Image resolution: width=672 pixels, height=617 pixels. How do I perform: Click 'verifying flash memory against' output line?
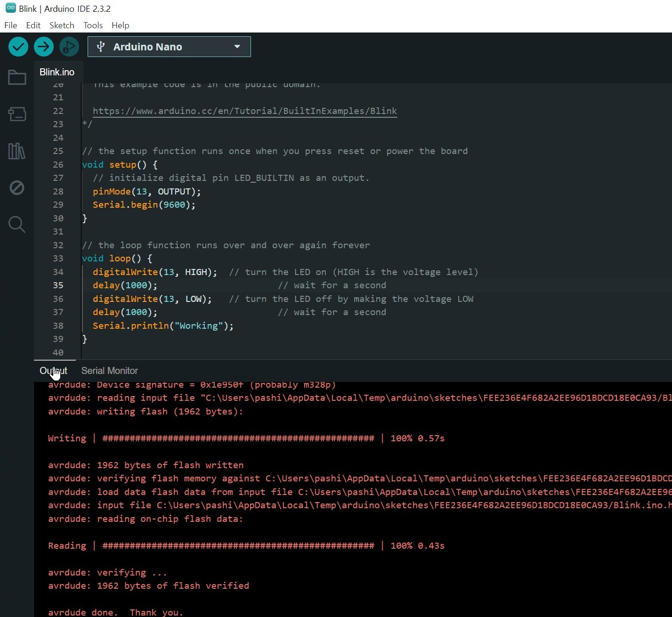click(360, 478)
